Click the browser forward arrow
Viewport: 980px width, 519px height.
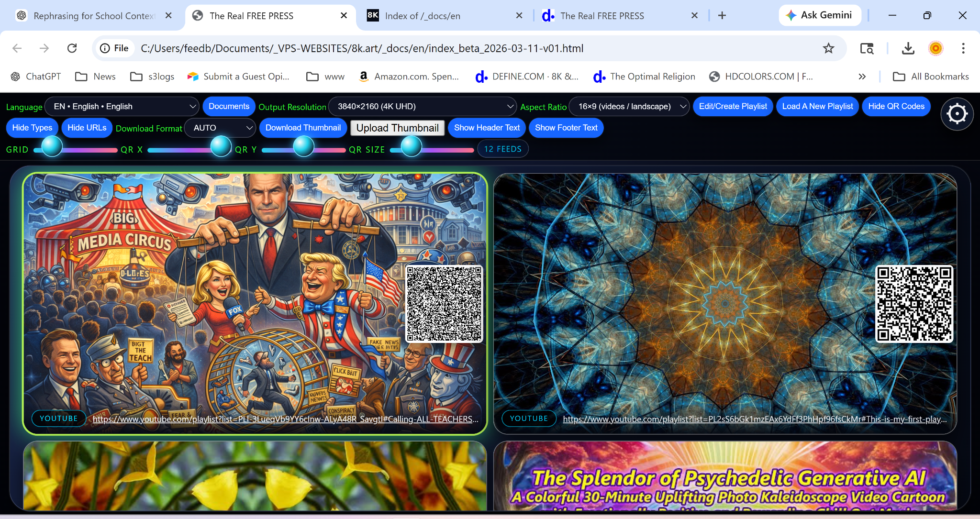tap(45, 48)
